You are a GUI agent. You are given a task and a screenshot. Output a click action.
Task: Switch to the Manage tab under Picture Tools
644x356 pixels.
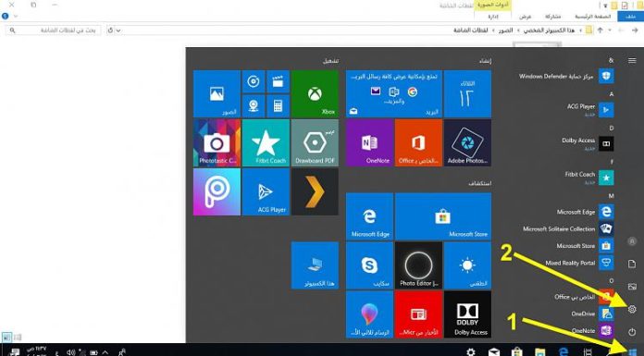coord(493,17)
